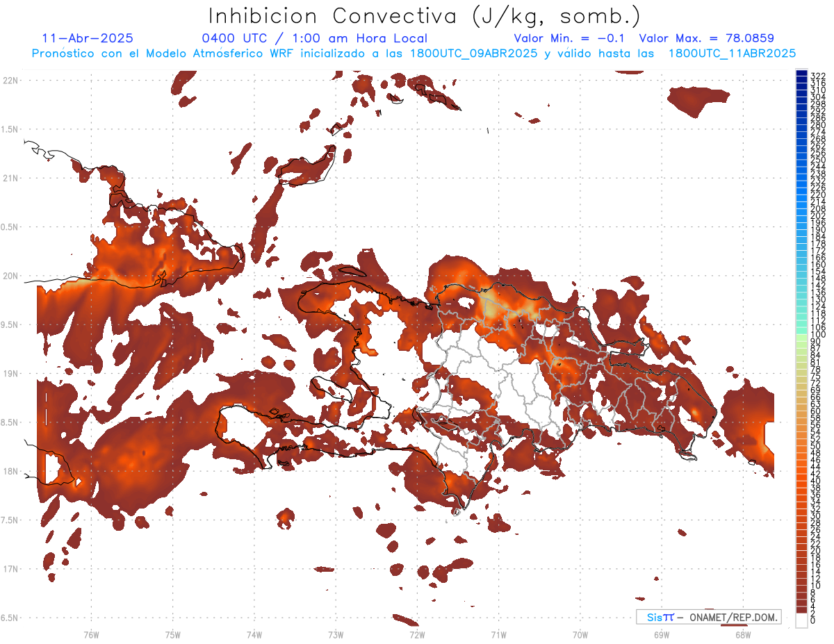
Task: Click the '322' colorbar value
Action: point(818,75)
